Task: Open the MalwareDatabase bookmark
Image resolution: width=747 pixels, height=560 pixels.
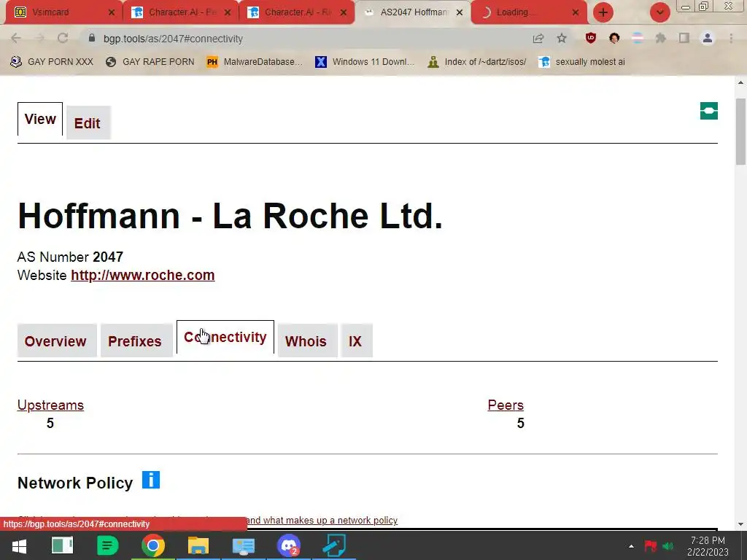Action: pos(255,62)
